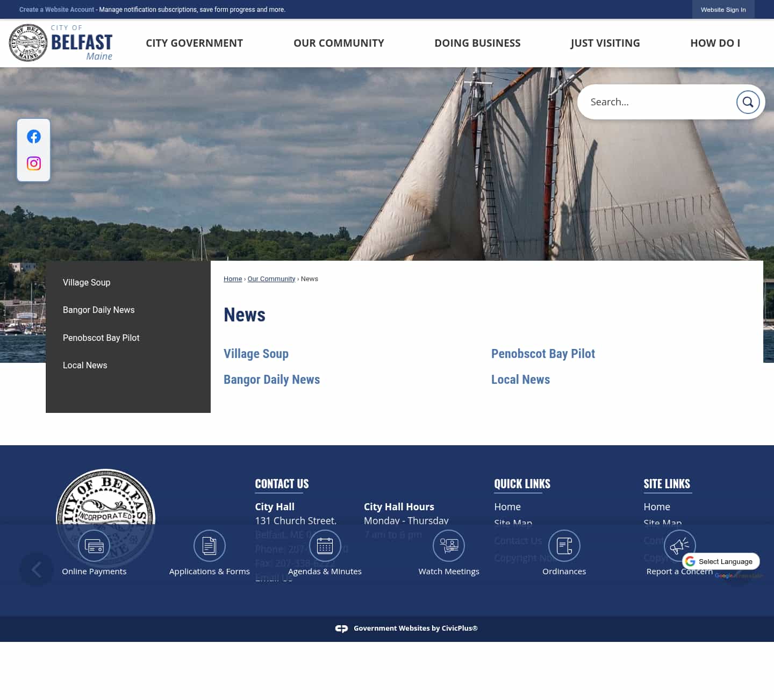Click the Report a Concern megaphone icon
774x700 pixels.
(679, 545)
